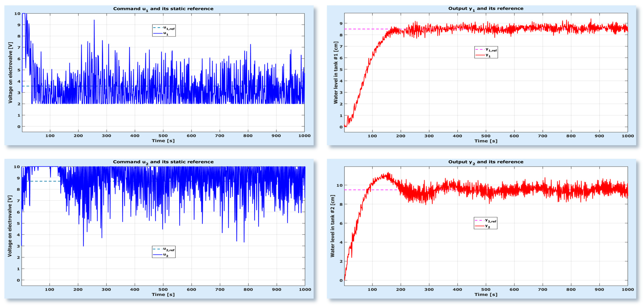Screen dimensions: 644x307
Task: Click the "6" level tick on Output y2 plot
Action: (341, 223)
